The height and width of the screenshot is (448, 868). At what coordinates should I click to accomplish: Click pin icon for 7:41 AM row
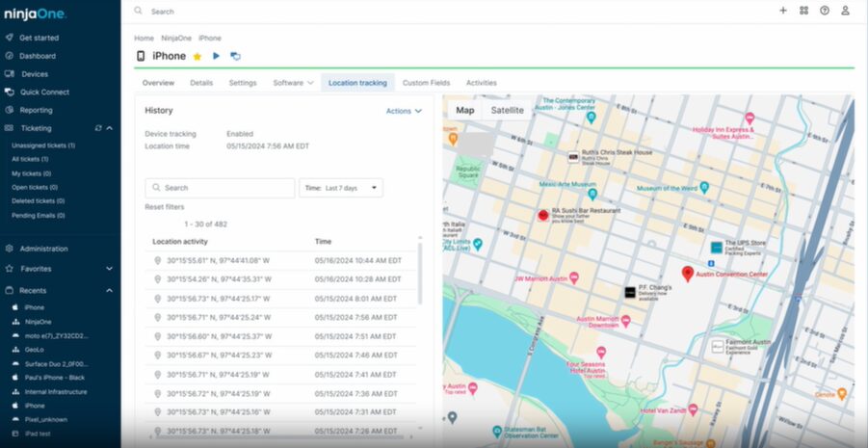(157, 375)
